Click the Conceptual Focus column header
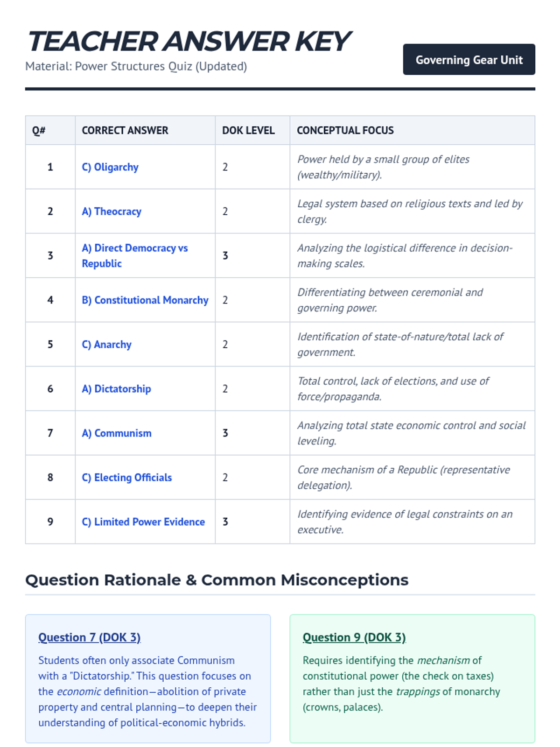560x747 pixels. point(345,131)
